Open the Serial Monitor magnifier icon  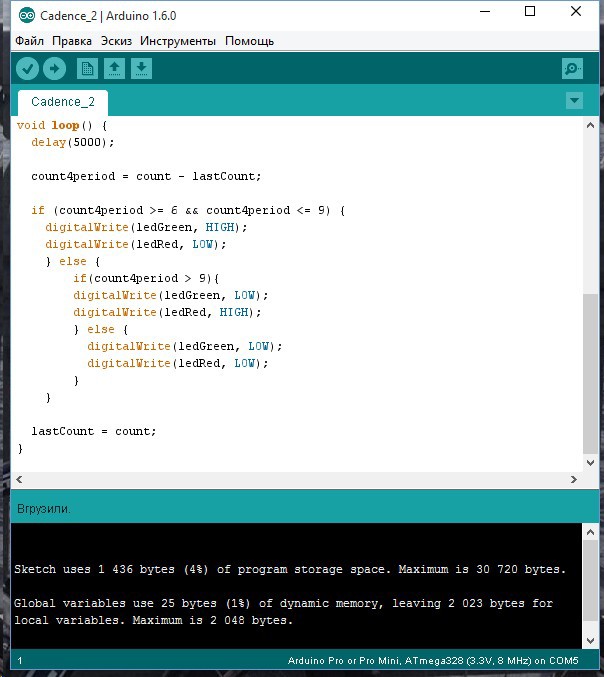pyautogui.click(x=572, y=69)
